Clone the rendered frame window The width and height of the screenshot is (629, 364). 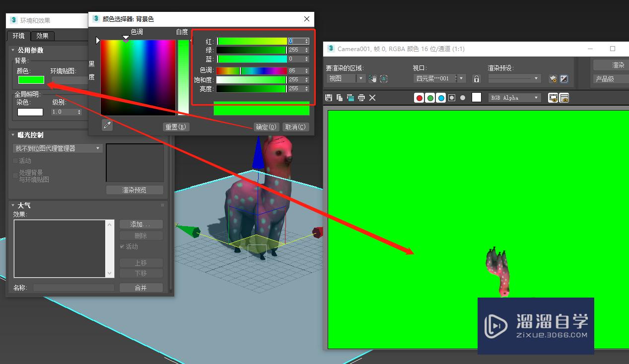tap(350, 98)
